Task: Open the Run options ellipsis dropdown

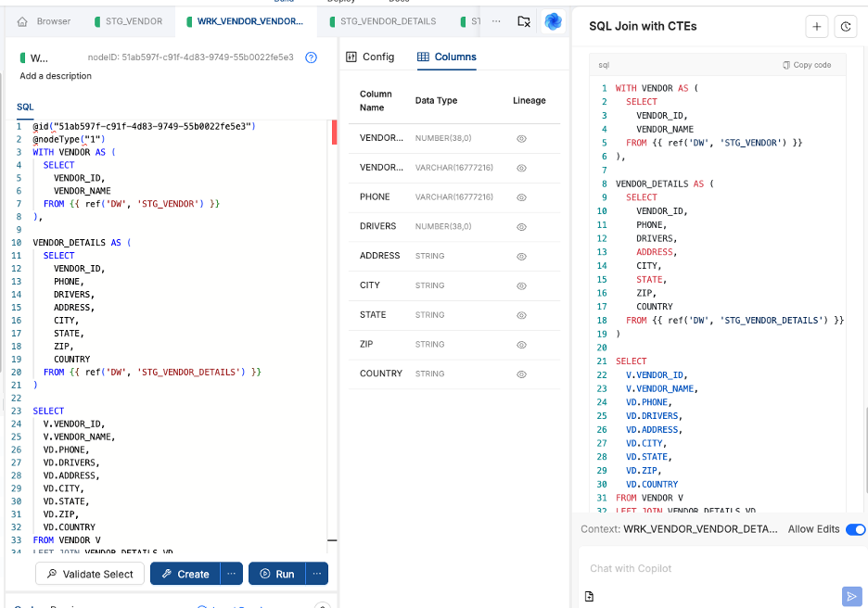Action: point(316,574)
